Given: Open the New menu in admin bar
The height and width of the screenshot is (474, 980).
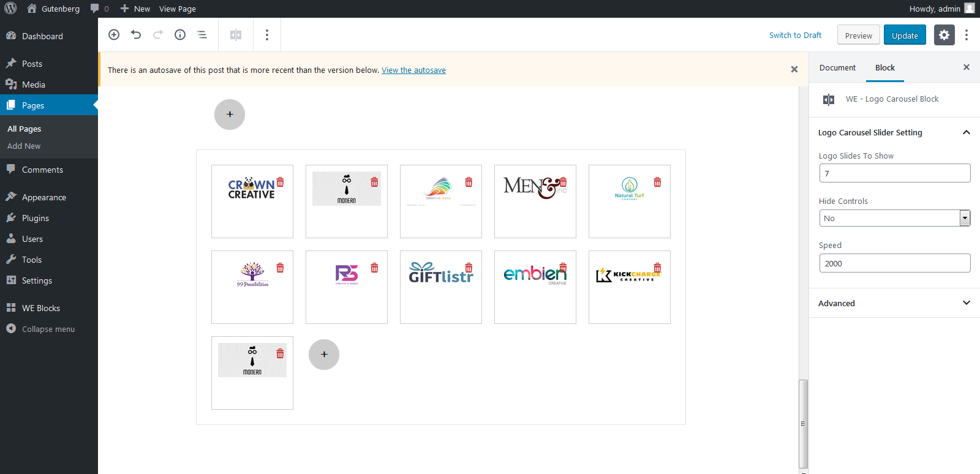Looking at the screenshot, I should (135, 9).
